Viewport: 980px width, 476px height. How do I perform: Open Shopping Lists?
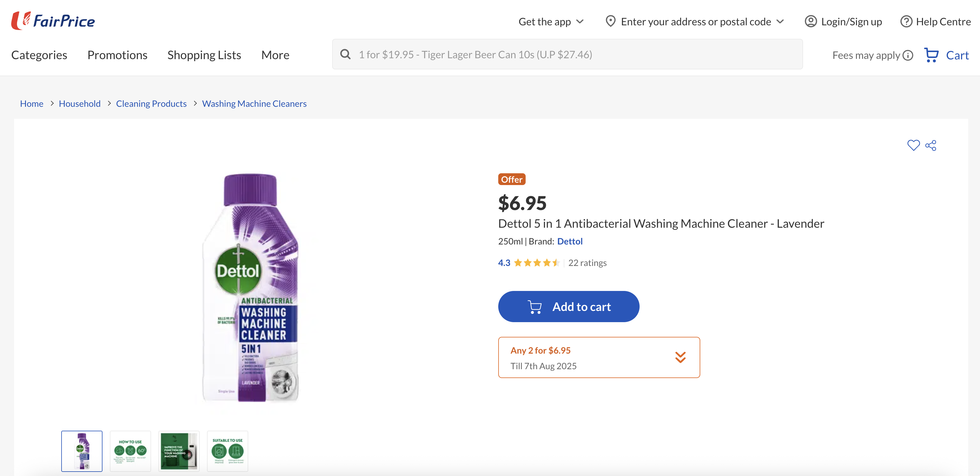pos(204,55)
